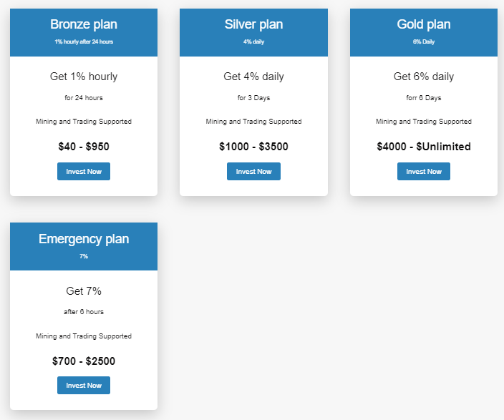Click the $700 - $2500 price range
Image resolution: width=504 pixels, height=420 pixels.
click(x=84, y=361)
